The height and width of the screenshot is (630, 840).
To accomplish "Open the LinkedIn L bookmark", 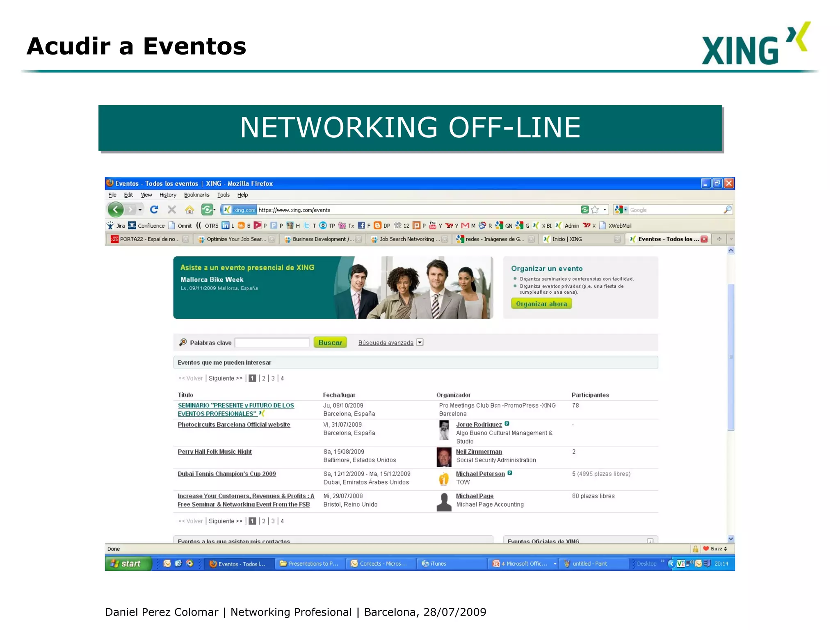I will tap(228, 226).
